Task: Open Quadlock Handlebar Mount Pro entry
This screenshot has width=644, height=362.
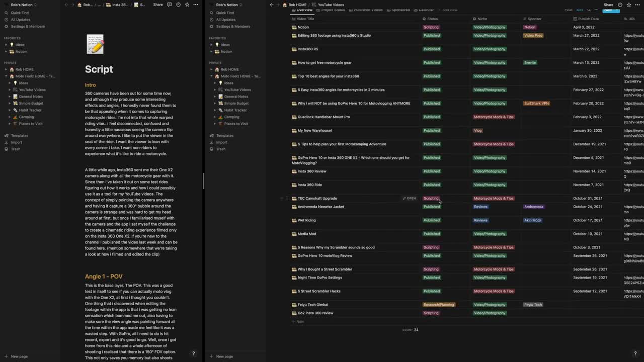Action: (324, 117)
